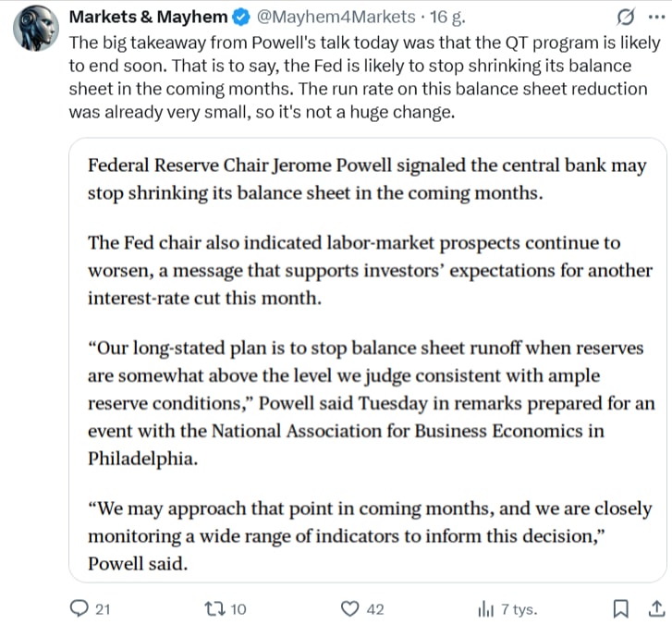The width and height of the screenshot is (672, 625).
Task: Click the repost count 10
Action: point(238,608)
